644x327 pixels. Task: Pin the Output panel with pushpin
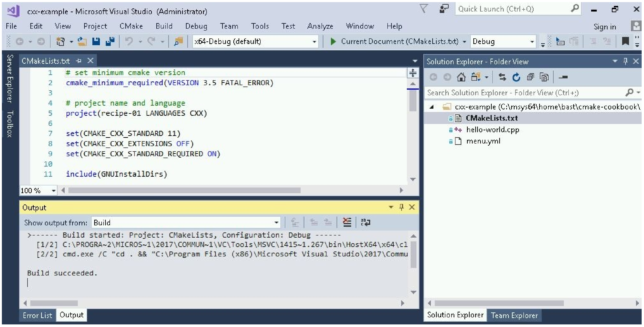coord(401,207)
